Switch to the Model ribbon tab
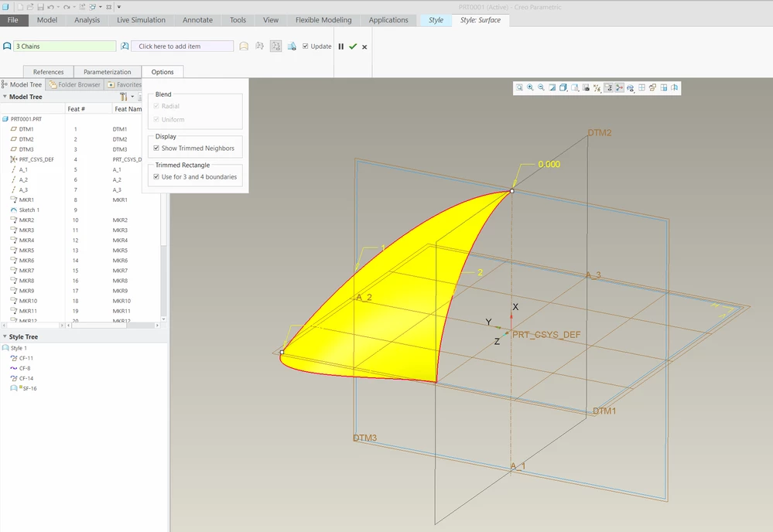Viewport: 773px width, 532px height. pos(47,19)
